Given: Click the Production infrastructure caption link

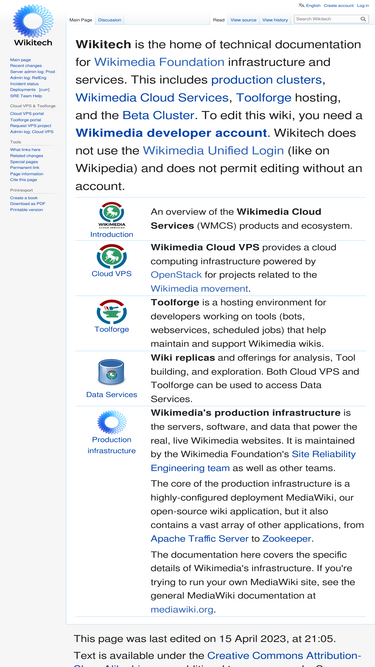Looking at the screenshot, I should 111,445.
